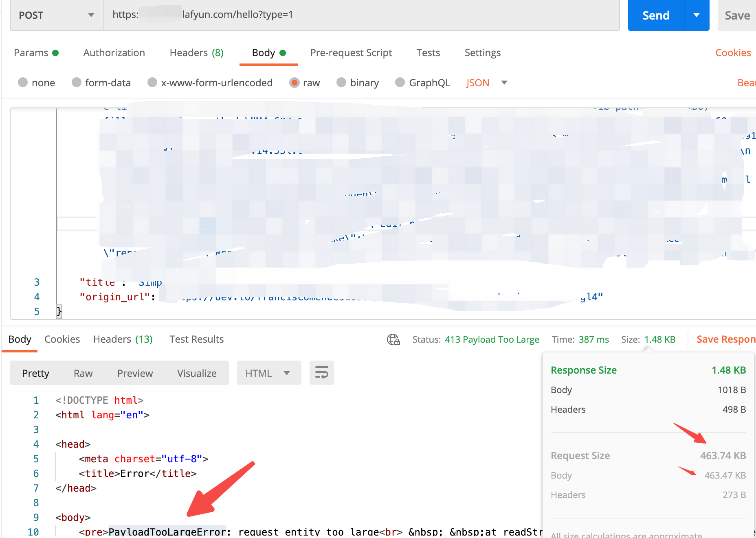Click the title key on line 3

pyautogui.click(x=97, y=282)
